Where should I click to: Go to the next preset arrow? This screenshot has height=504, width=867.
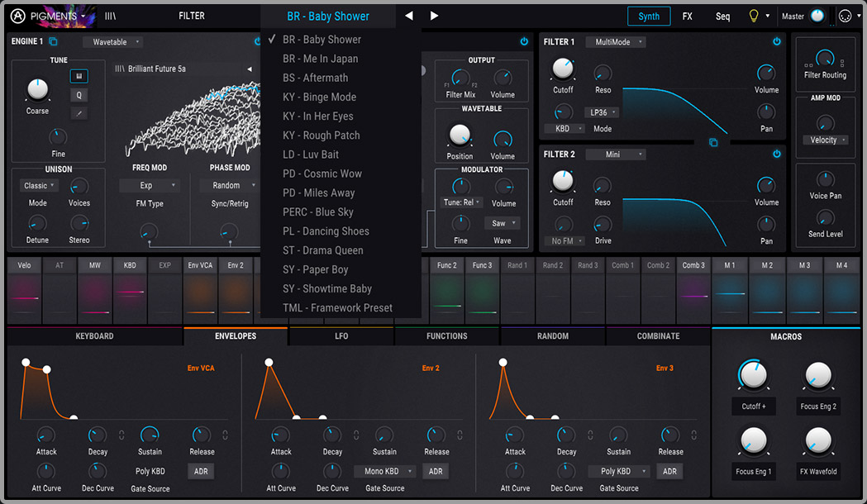(434, 16)
